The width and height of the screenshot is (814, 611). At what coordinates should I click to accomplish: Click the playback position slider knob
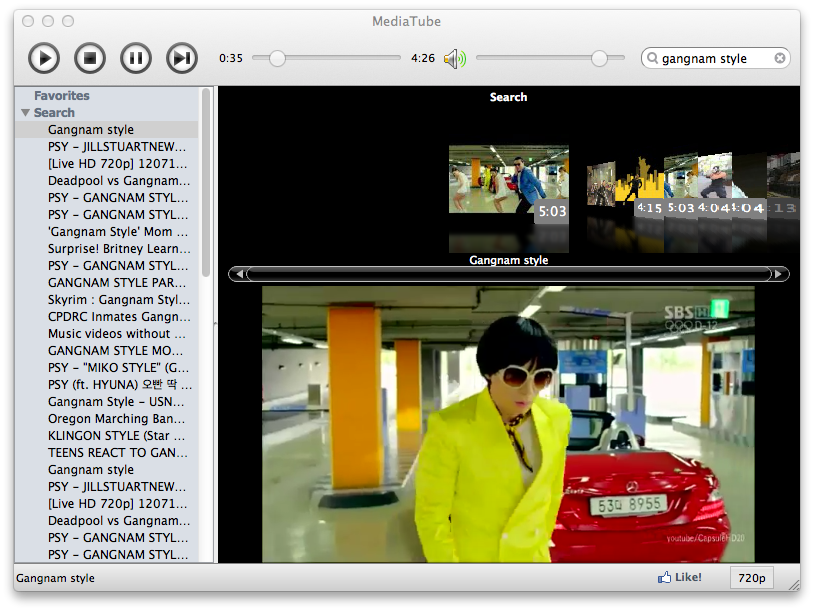pos(277,58)
